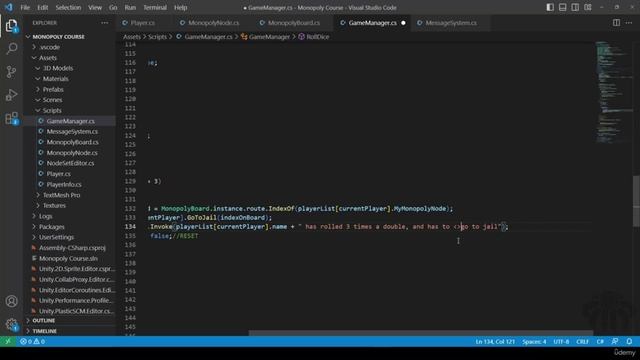Open the Go menu
Image resolution: width=640 pixels, height=360 pixels.
pos(113,7)
